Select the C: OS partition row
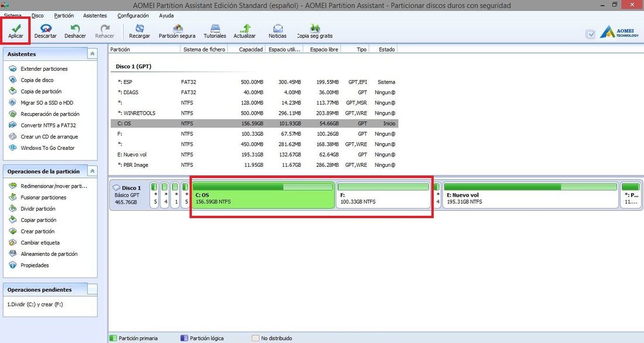The height and width of the screenshot is (343, 644). [x=254, y=124]
